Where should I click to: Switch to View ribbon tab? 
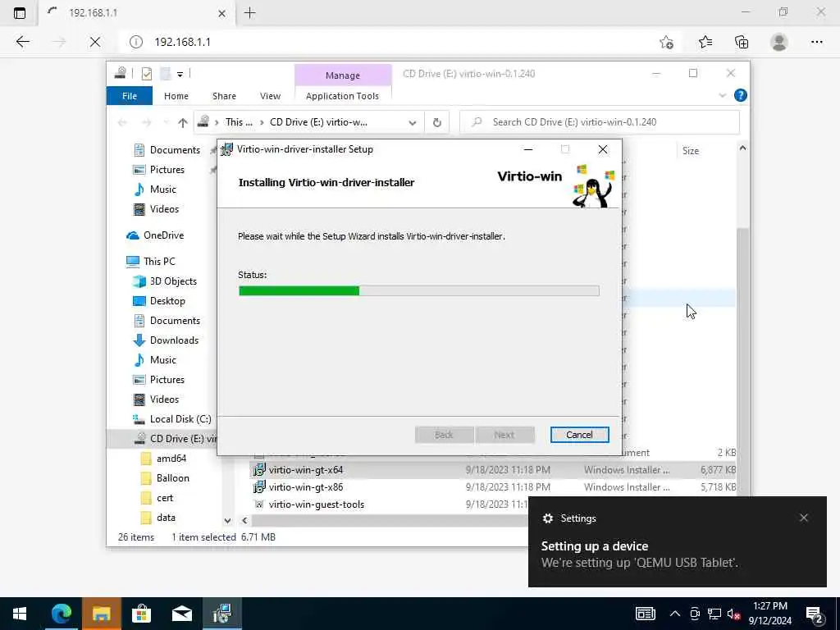pyautogui.click(x=270, y=96)
